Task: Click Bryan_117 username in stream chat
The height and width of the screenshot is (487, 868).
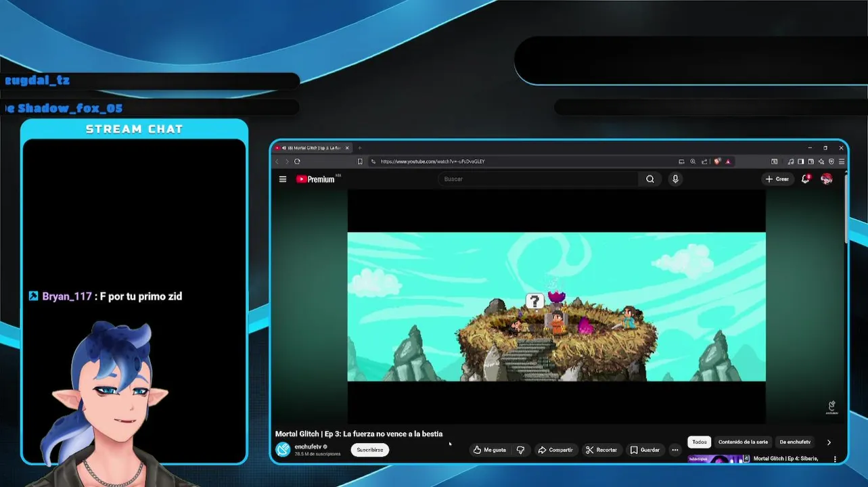Action: [x=67, y=296]
